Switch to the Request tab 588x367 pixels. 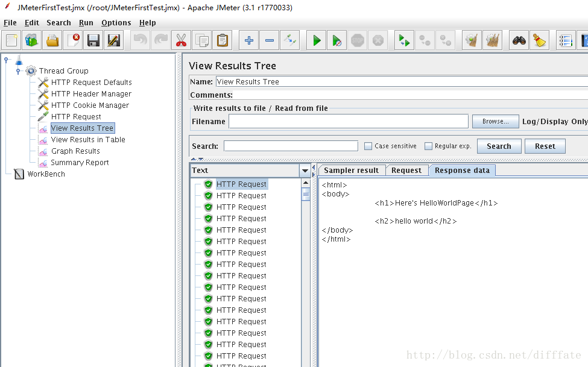(x=406, y=171)
